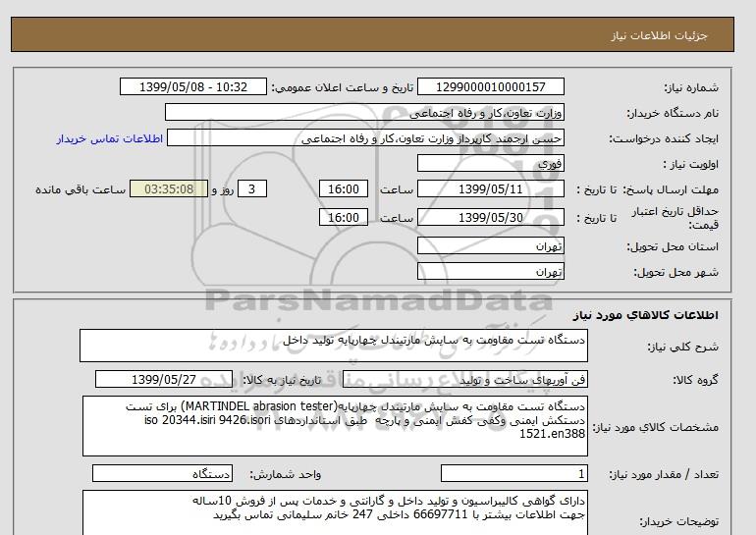The height and width of the screenshot is (535, 756).
Task: Click the text ساعت باقی مانده
Action: [x=81, y=189]
